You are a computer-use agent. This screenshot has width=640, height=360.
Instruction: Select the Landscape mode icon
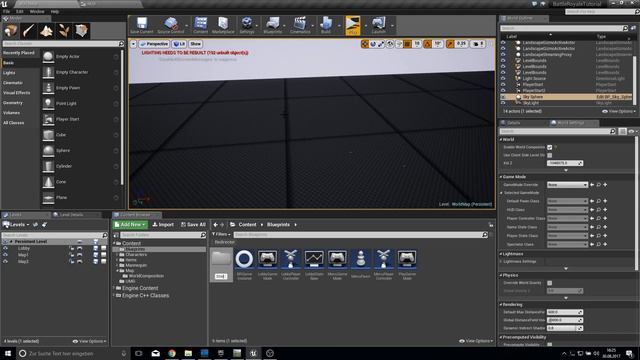point(46,31)
